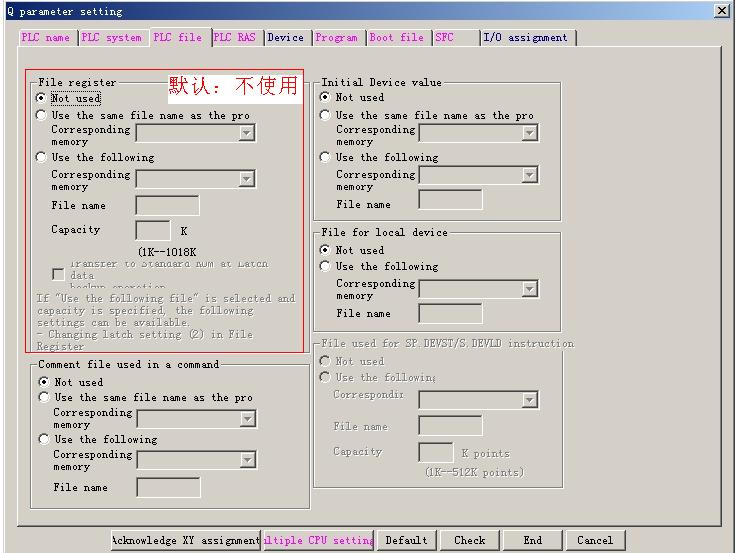
Task: Switch to the Boot file tab
Action: [x=397, y=38]
